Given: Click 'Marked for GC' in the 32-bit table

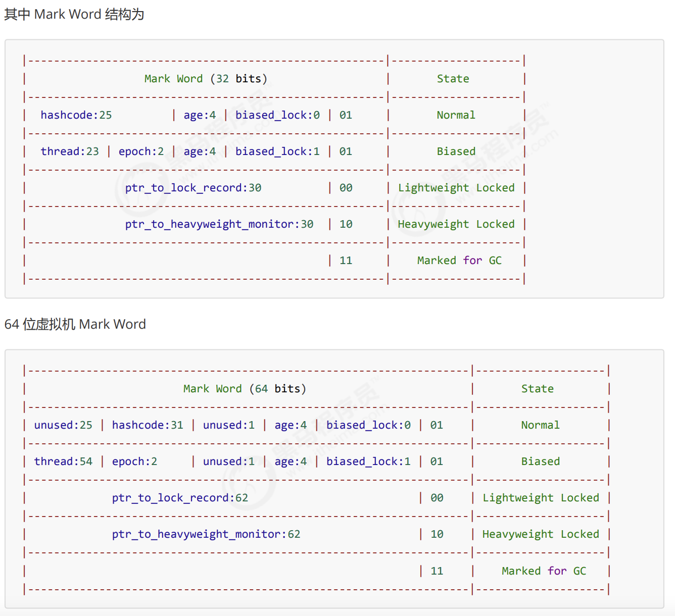Looking at the screenshot, I should [459, 261].
